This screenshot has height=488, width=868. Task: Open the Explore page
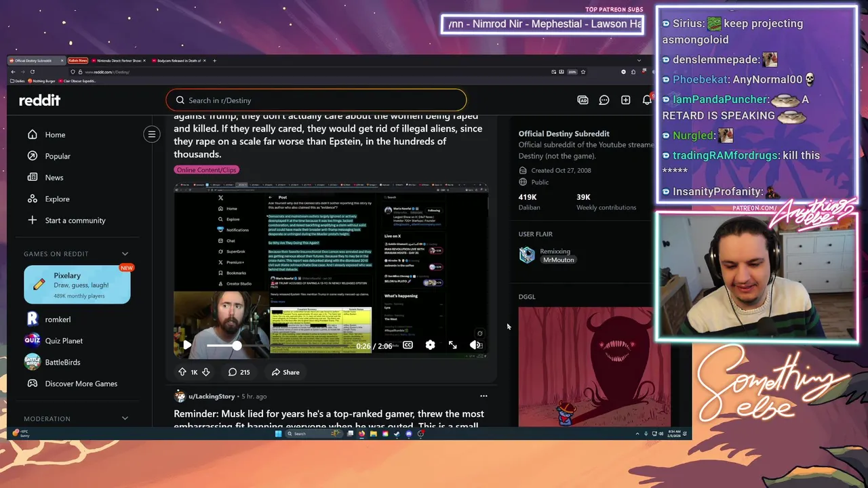pyautogui.click(x=57, y=199)
